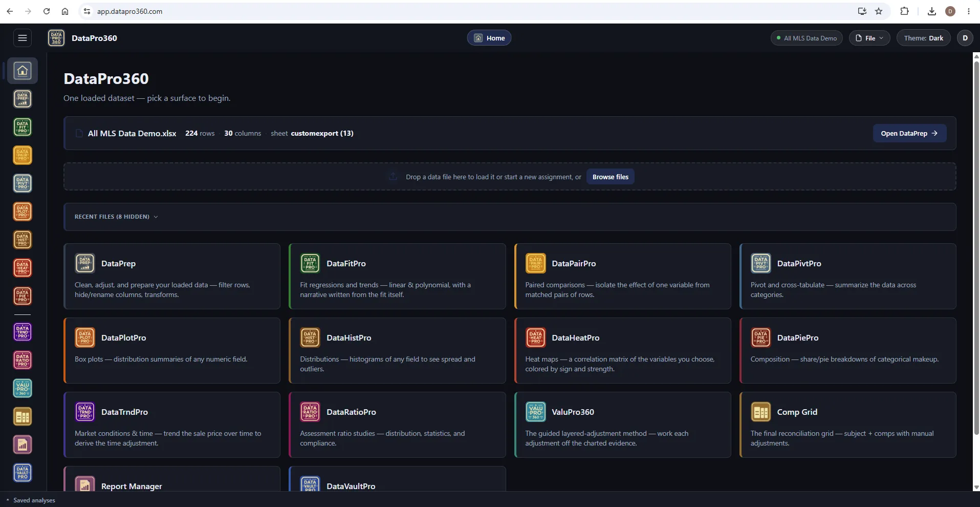Viewport: 980px width, 507px height.
Task: Click Browse files button
Action: tap(611, 177)
